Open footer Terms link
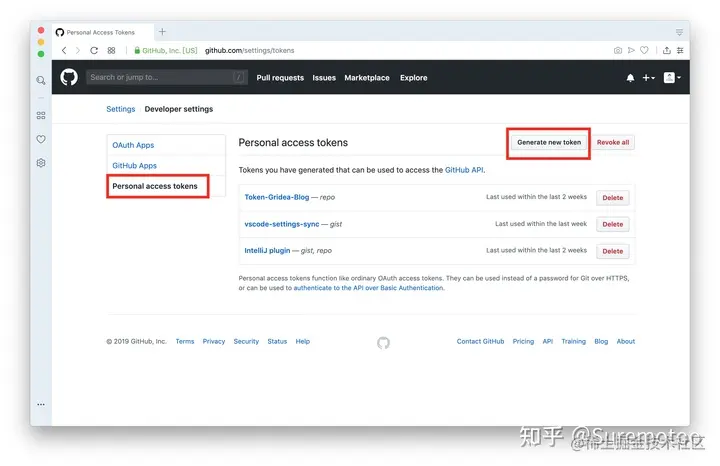The image size is (720, 466). point(185,342)
